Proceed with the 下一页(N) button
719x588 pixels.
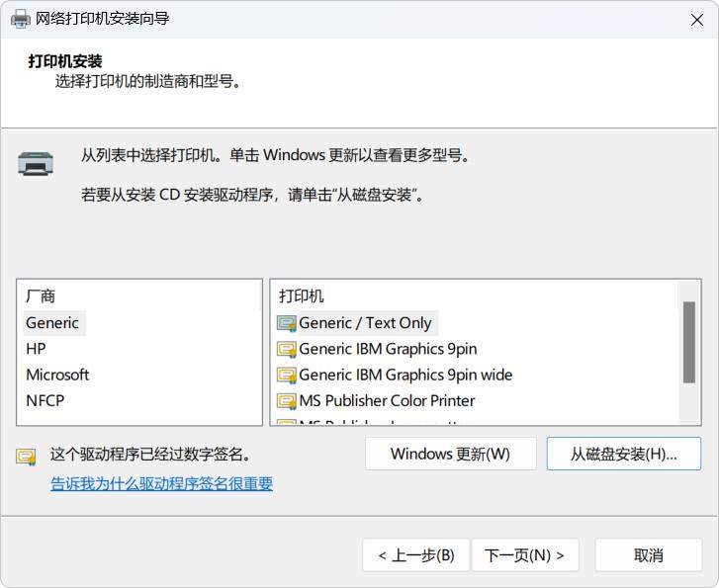pos(524,555)
